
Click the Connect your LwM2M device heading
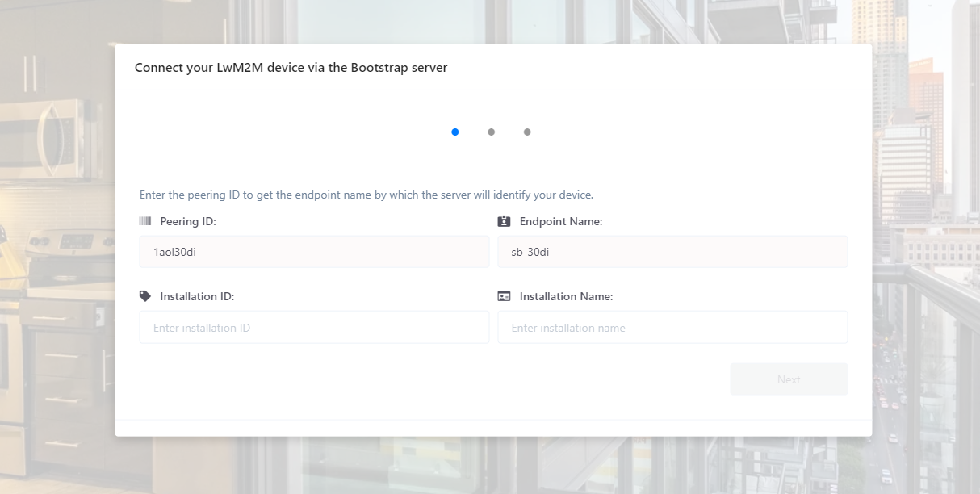pos(291,68)
